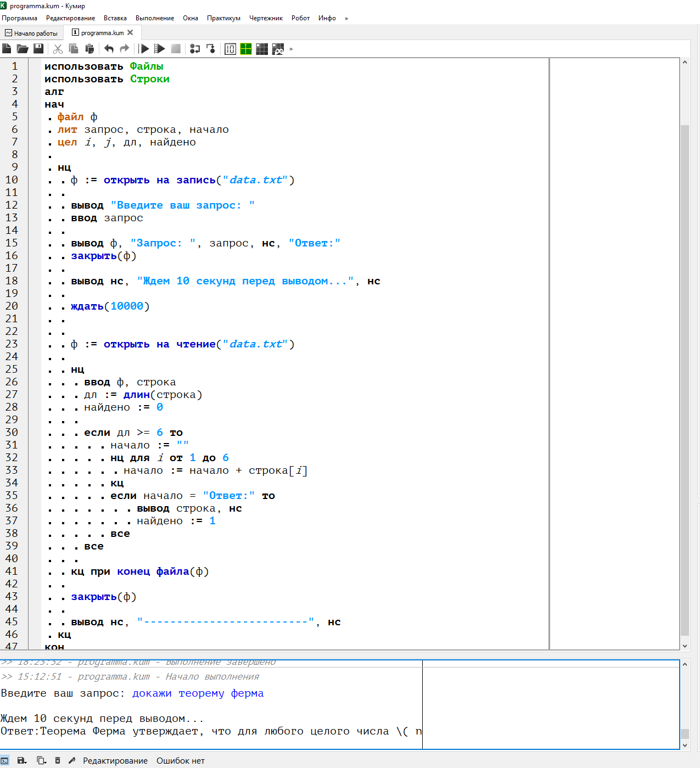Open copy console output dropdown
Image resolution: width=700 pixels, height=768 pixels.
point(41,760)
